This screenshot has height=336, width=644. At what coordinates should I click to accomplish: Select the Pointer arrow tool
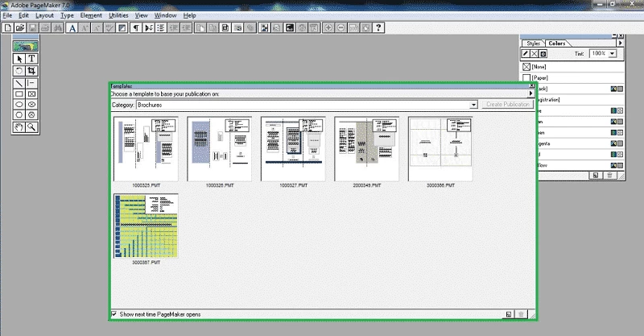(x=19, y=59)
